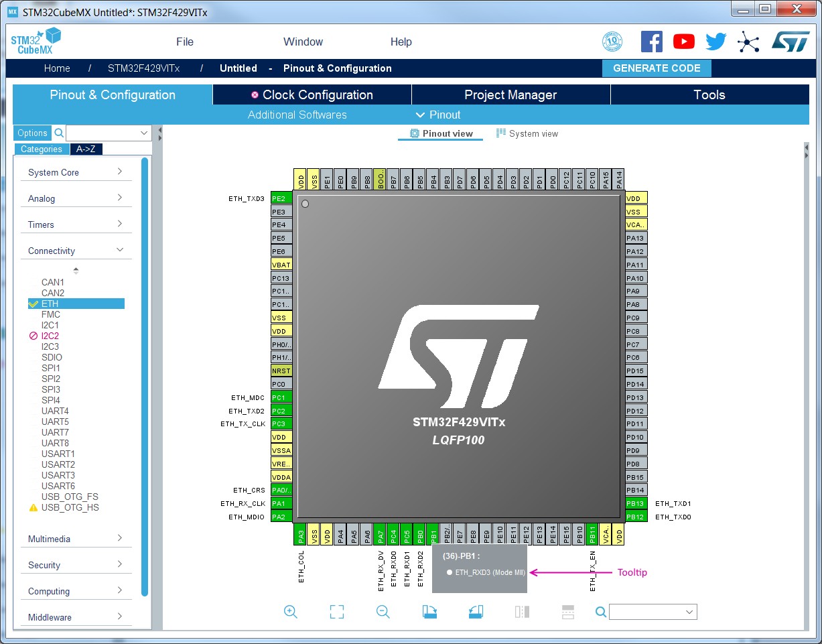Go to Home breadcrumb
Screen dimensions: 822x644
click(57, 68)
